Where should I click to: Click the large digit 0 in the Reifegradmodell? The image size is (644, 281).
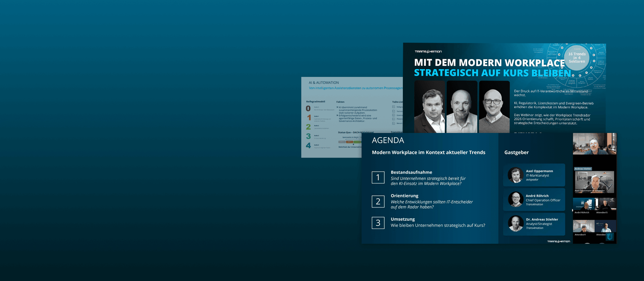[308, 108]
